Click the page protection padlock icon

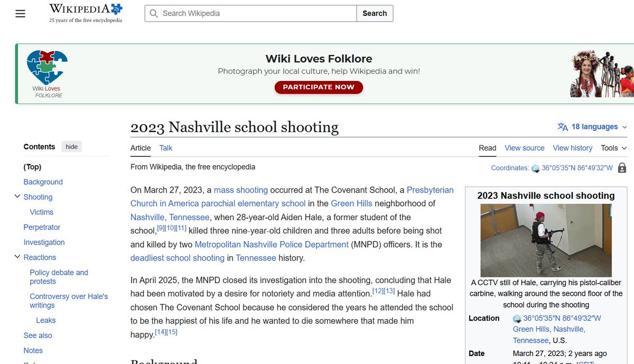tap(622, 168)
